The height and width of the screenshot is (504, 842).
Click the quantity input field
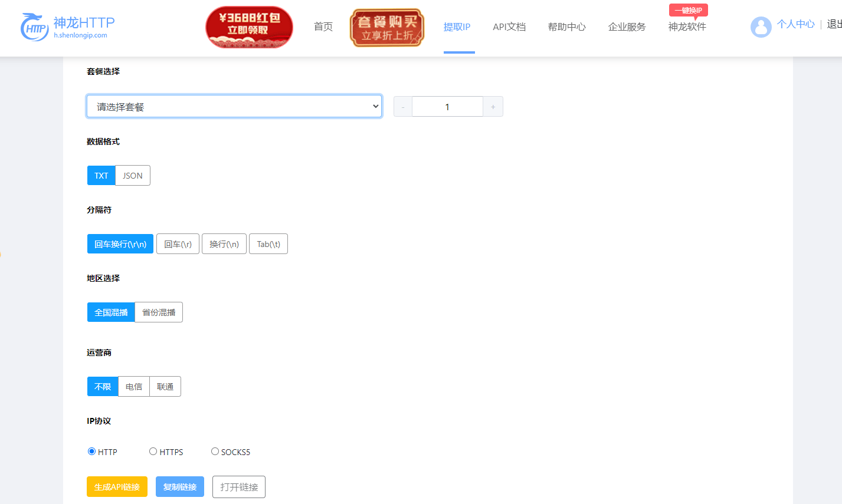[447, 106]
